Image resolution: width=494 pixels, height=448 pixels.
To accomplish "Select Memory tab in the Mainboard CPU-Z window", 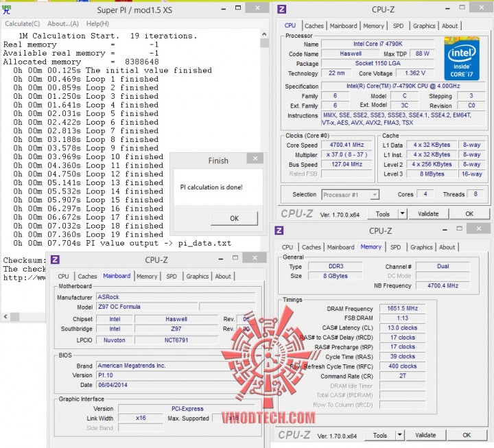I will [147, 276].
